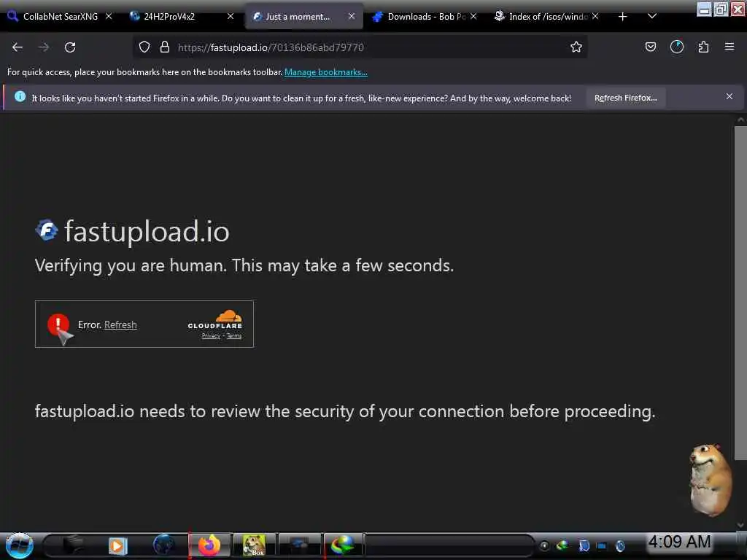The image size is (747, 560).
Task: Click the green-arrow globe tray icon
Action: pos(562,545)
